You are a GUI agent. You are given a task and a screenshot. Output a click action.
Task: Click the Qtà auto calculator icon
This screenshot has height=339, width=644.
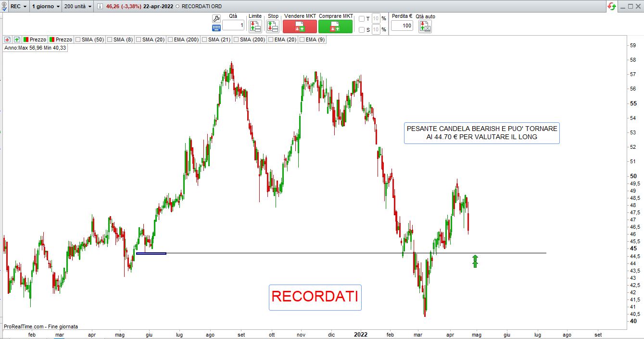click(425, 26)
